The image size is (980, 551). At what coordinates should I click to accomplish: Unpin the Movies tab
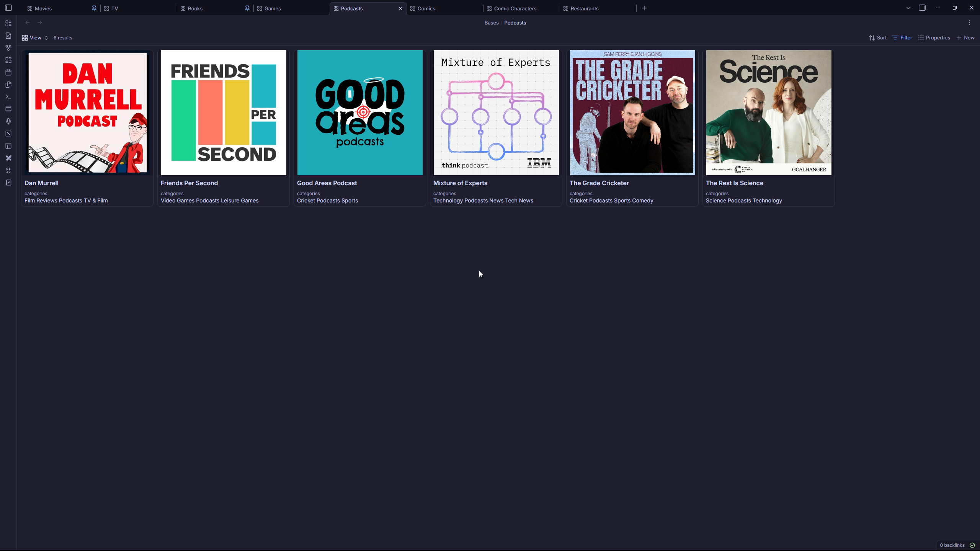(x=94, y=8)
